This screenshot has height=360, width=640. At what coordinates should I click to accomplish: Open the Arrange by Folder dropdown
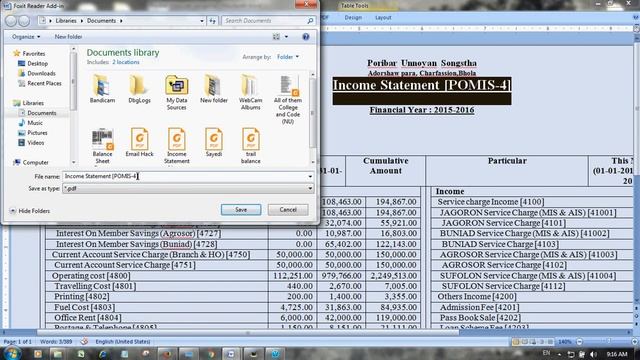[288, 57]
